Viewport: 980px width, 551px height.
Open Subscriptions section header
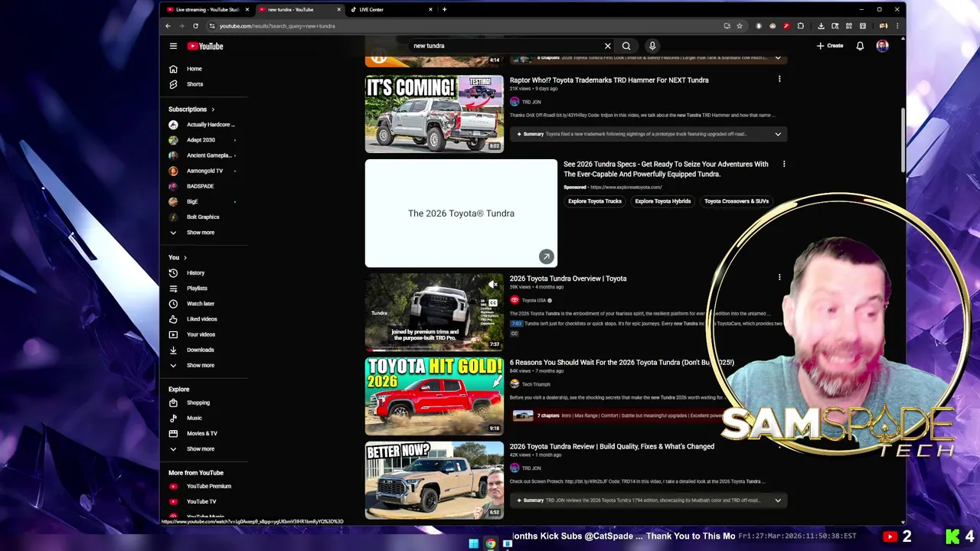coord(191,109)
